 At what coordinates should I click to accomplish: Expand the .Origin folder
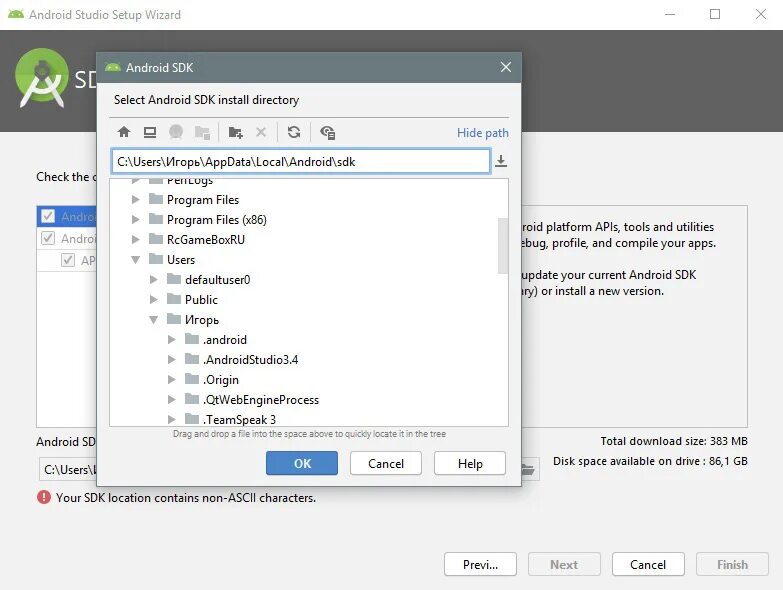[172, 379]
